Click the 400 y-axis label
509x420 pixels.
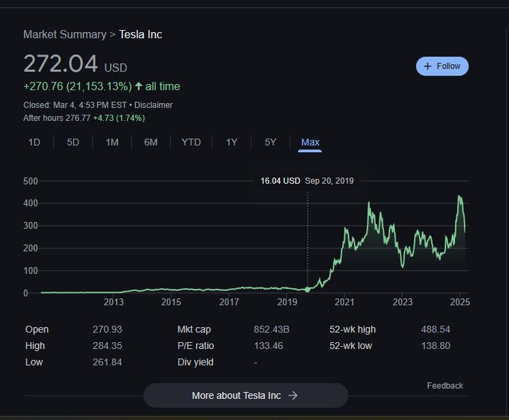31,204
